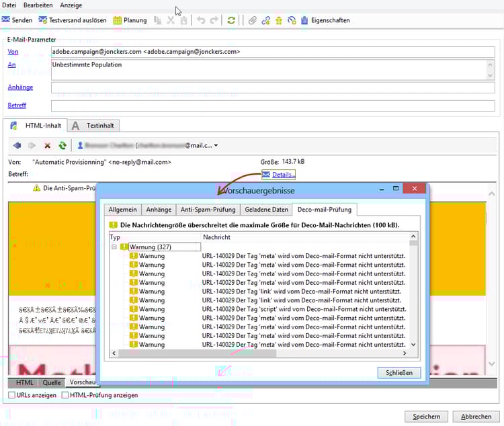Click the Senden envelope icon
The width and height of the screenshot is (504, 426).
click(x=6, y=20)
